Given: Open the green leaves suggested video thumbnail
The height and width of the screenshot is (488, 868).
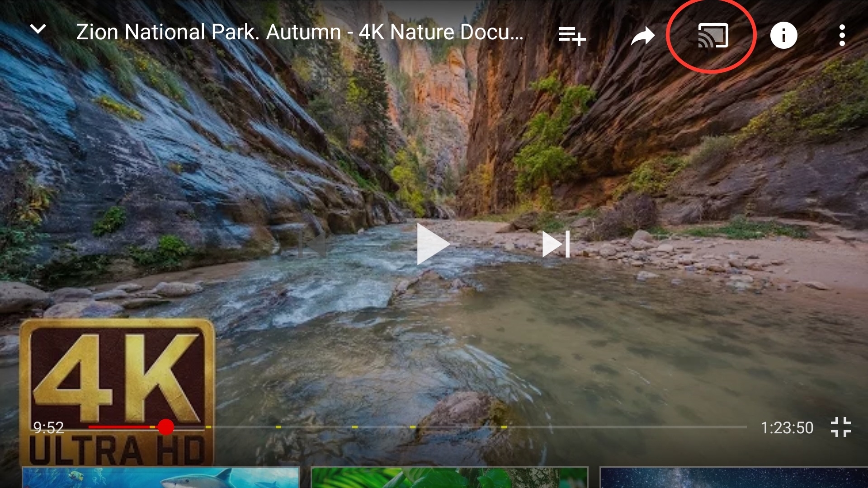Looking at the screenshot, I should [x=449, y=478].
